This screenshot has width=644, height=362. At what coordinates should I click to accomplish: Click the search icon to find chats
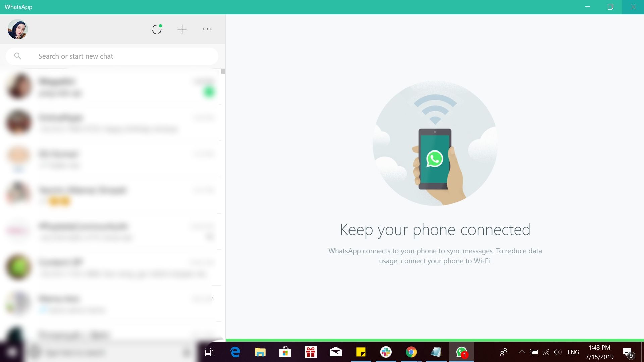click(18, 56)
